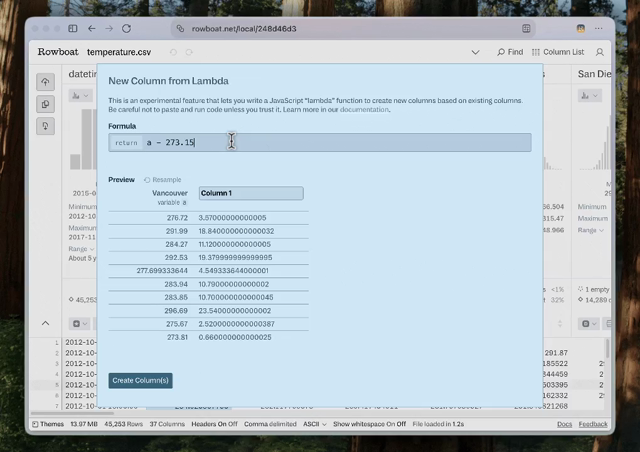The height and width of the screenshot is (452, 640).
Task: Open the Feedback link in status bar
Action: pos(593,424)
